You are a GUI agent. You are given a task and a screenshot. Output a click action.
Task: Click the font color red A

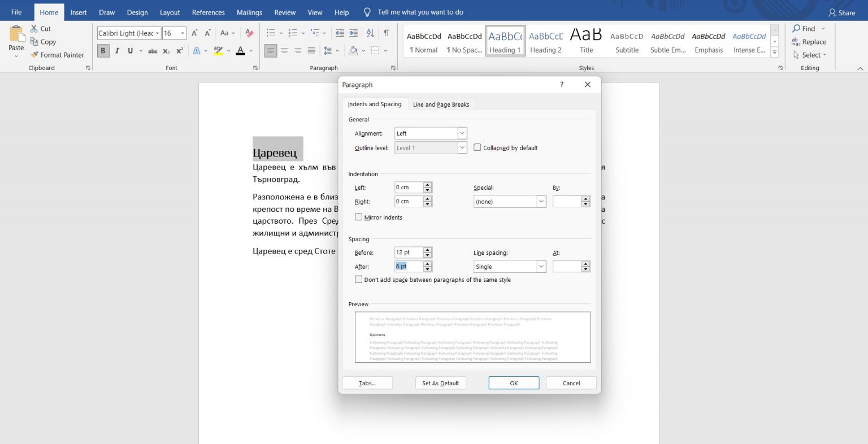coord(240,51)
